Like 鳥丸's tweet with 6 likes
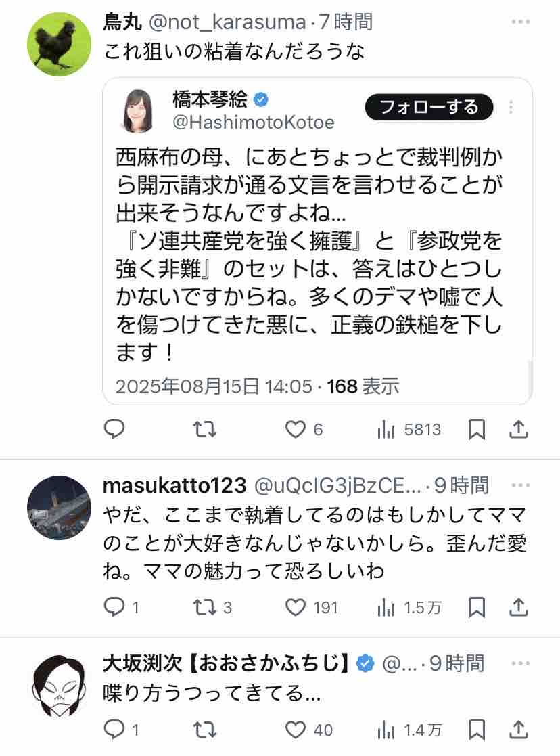This screenshot has width=560, height=756. (x=295, y=429)
